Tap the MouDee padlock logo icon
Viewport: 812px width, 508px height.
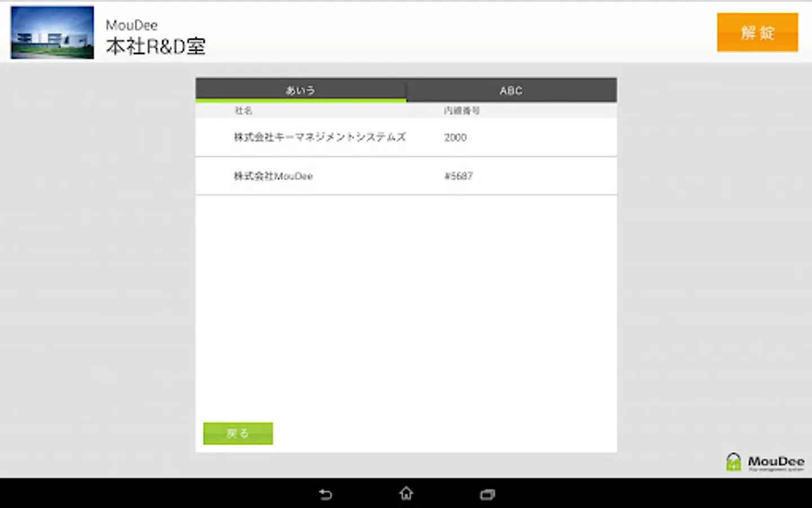coord(734,462)
